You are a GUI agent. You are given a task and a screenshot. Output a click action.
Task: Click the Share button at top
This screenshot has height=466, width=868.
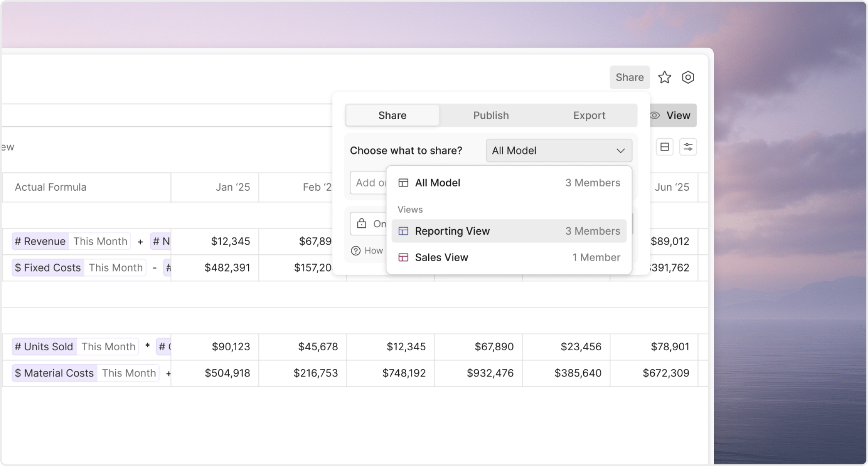click(630, 77)
